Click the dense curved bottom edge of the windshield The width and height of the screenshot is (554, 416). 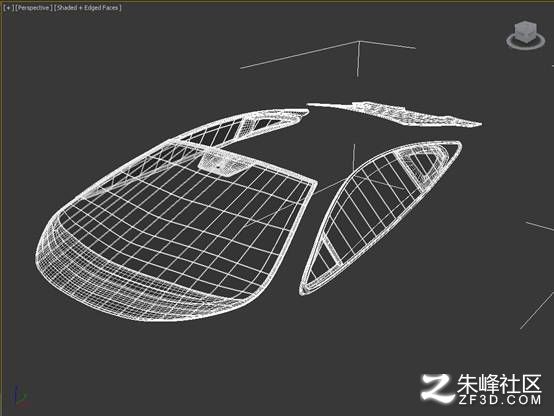141,290
